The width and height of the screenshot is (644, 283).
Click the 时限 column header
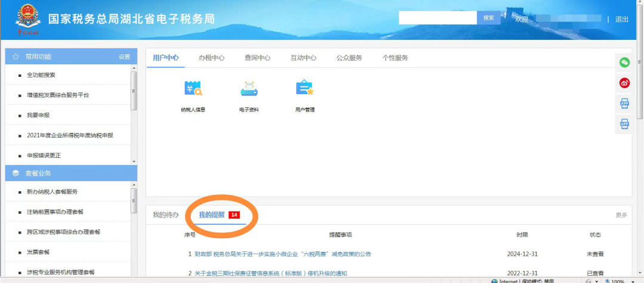coord(522,235)
